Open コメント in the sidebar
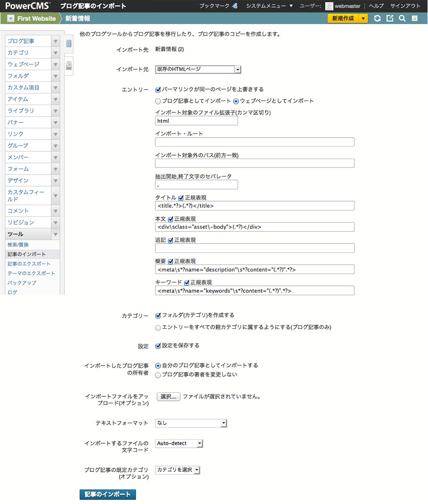Screen dimensions: 428x504 pos(28,211)
